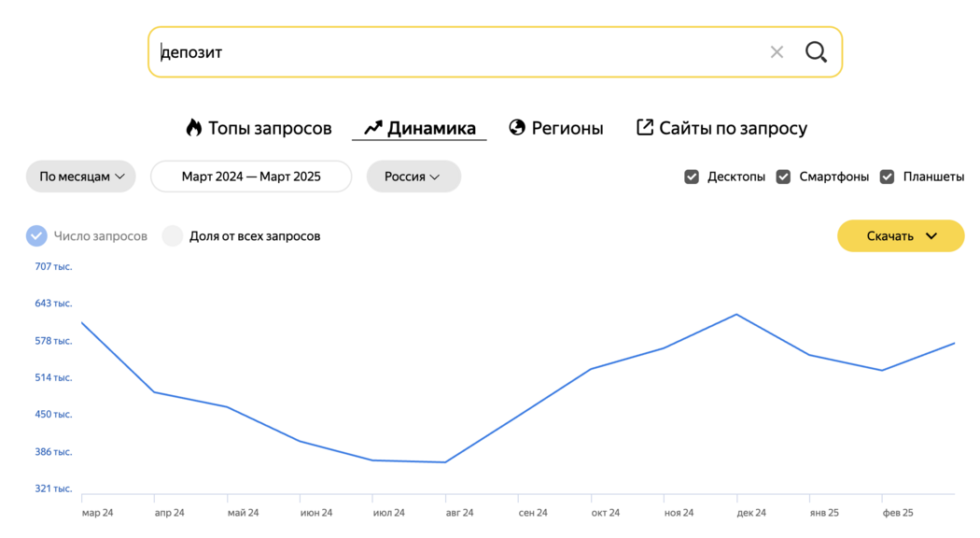Click the chevron in По месяцам selector

(x=120, y=177)
